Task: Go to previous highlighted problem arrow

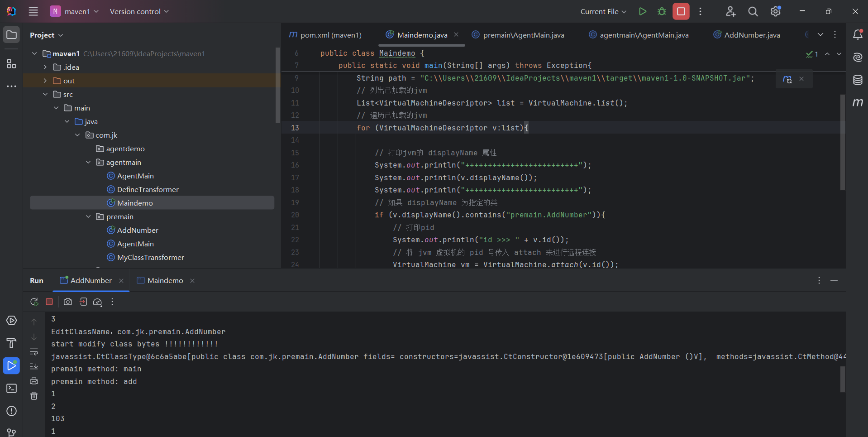Action: 827,54
